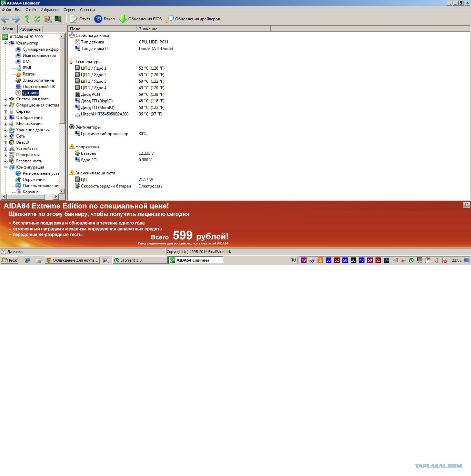The image size is (471, 476).
Task: Click the tree horizontal scrollbar right arrow
Action: click(x=56, y=197)
